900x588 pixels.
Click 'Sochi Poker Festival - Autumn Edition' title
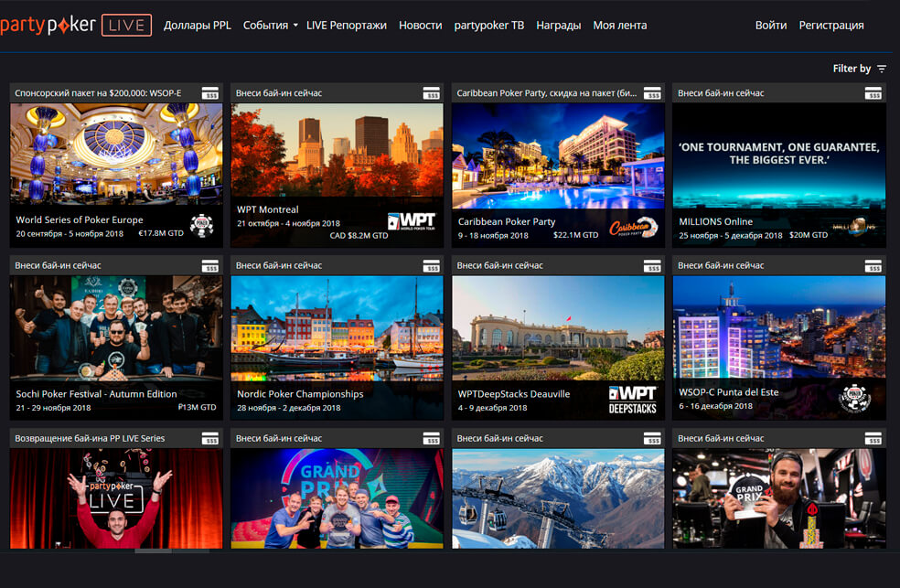96,394
